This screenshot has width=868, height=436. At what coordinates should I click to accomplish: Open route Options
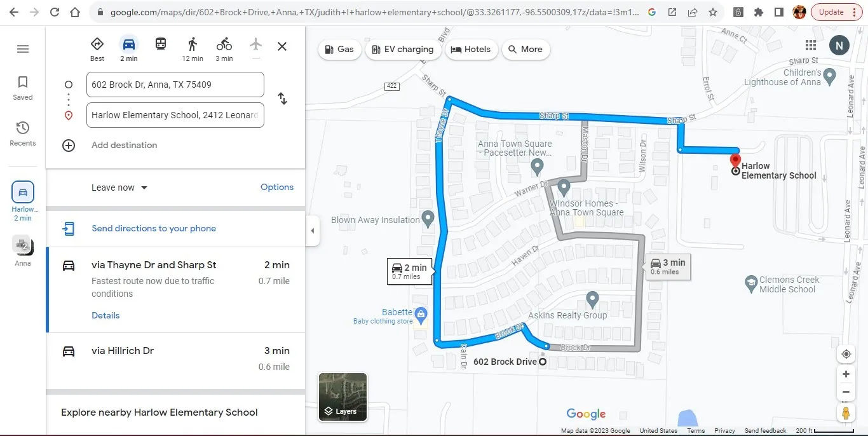[277, 187]
